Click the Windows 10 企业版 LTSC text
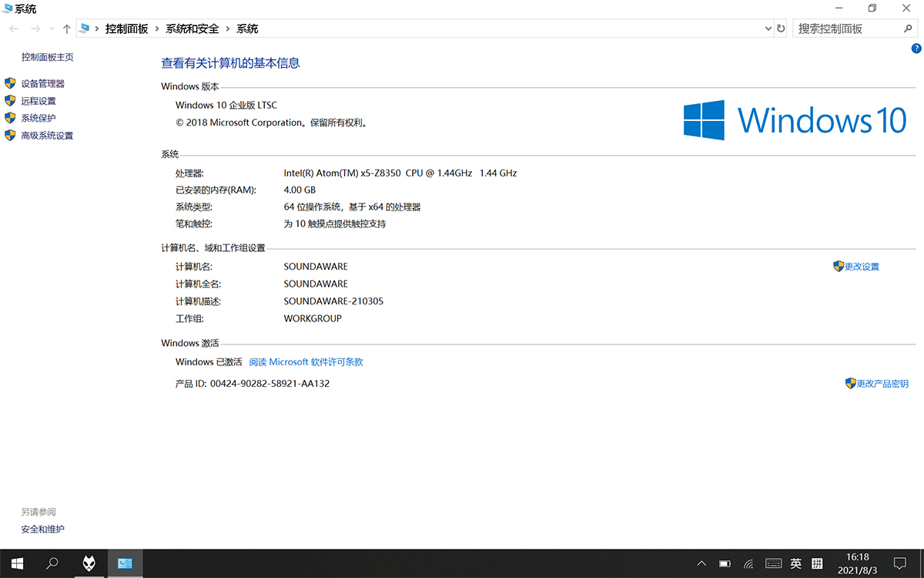 click(x=226, y=106)
